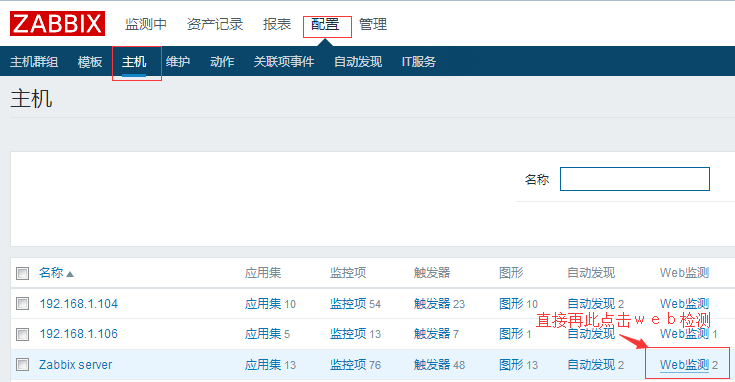Open host Zabbix server
This screenshot has width=735, height=382.
tap(75, 365)
